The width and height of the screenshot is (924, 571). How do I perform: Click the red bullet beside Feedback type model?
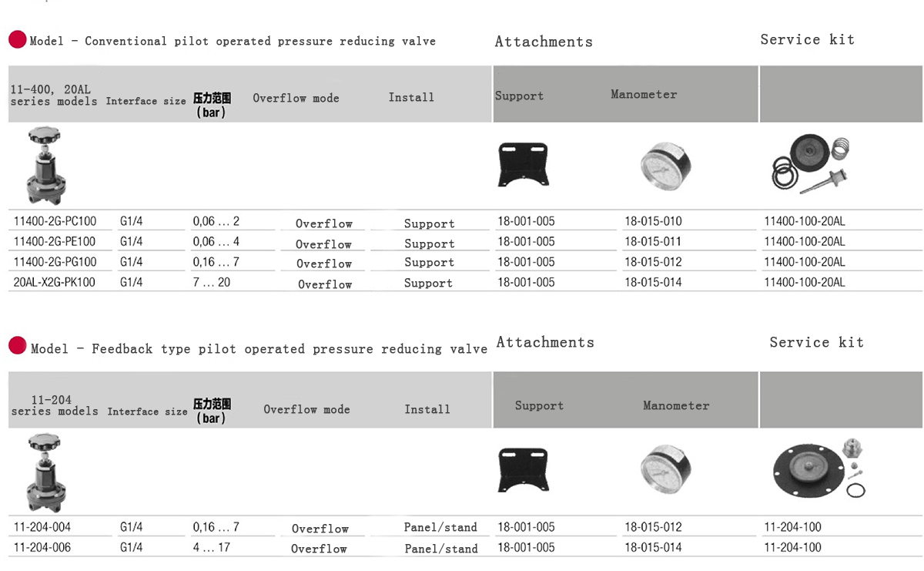(x=17, y=346)
